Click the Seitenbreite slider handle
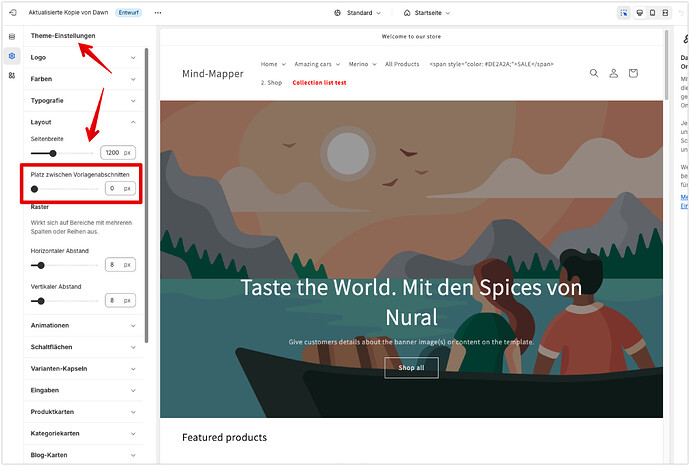 (53, 153)
